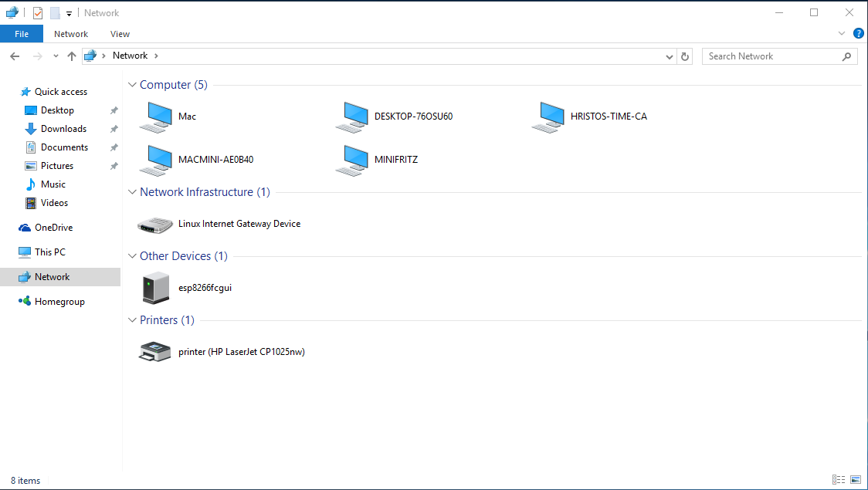Open the address bar history dropdown
Viewport: 868px width, 490px height.
(x=670, y=56)
